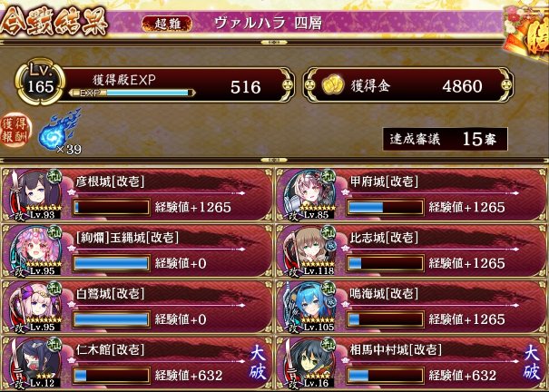Click the 相馬中村城 Lv.16 portrait

[309, 363]
